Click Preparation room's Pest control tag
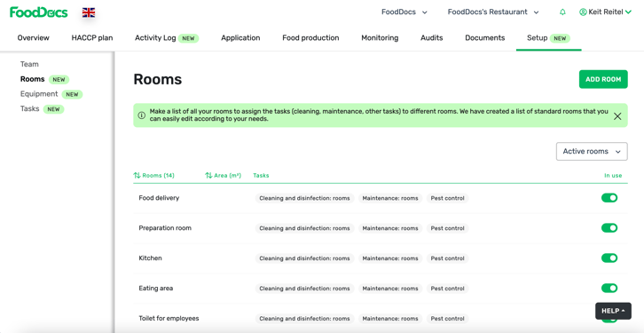Viewport: 644px width, 333px height. click(x=447, y=228)
